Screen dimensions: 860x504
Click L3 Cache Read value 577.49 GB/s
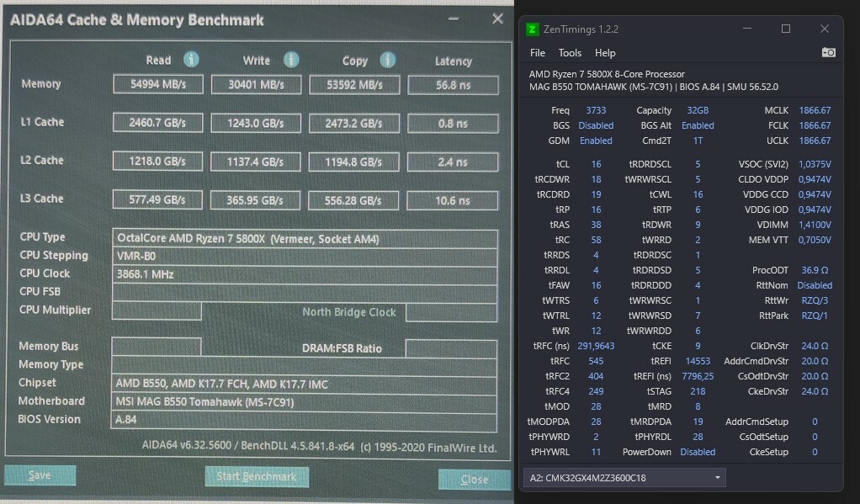tap(157, 199)
